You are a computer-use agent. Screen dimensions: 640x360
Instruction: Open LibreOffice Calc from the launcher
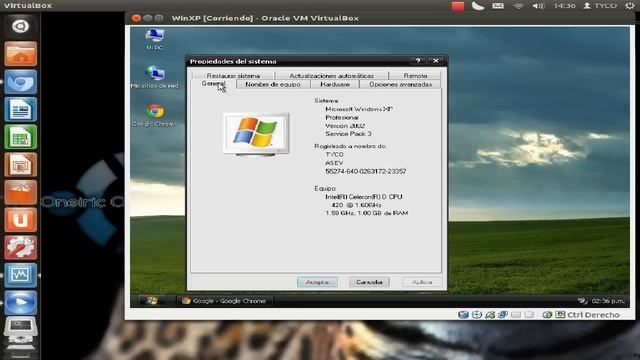(x=20, y=137)
